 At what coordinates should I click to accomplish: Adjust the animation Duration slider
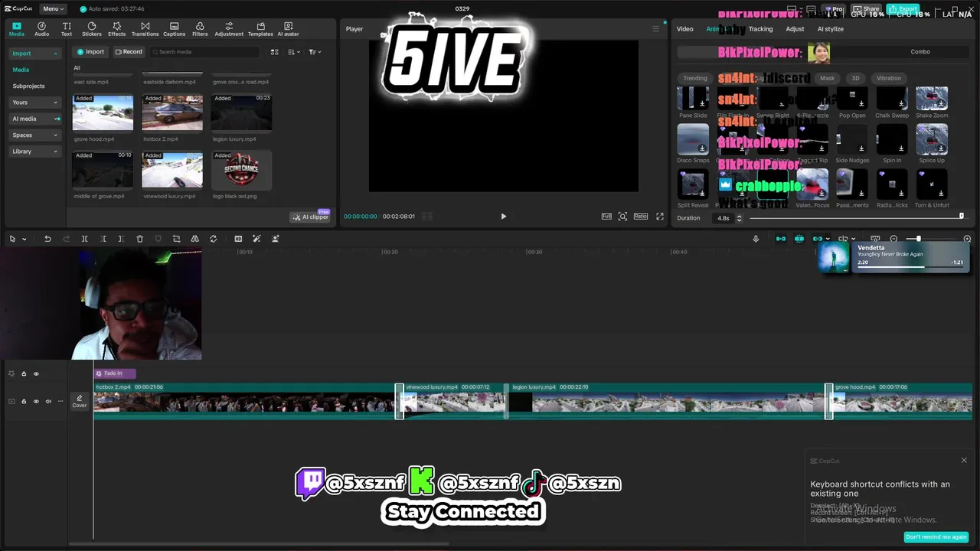[856, 217]
